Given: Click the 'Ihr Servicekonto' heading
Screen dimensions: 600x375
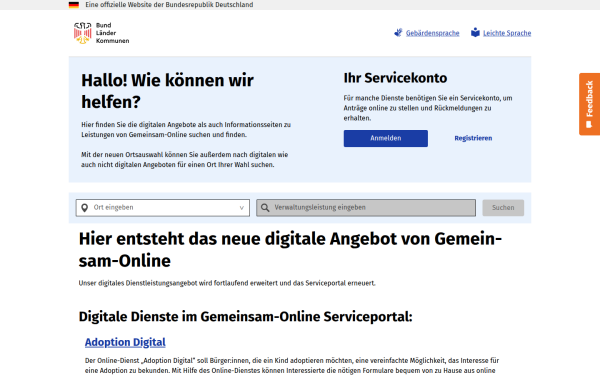Looking at the screenshot, I should [x=395, y=78].
